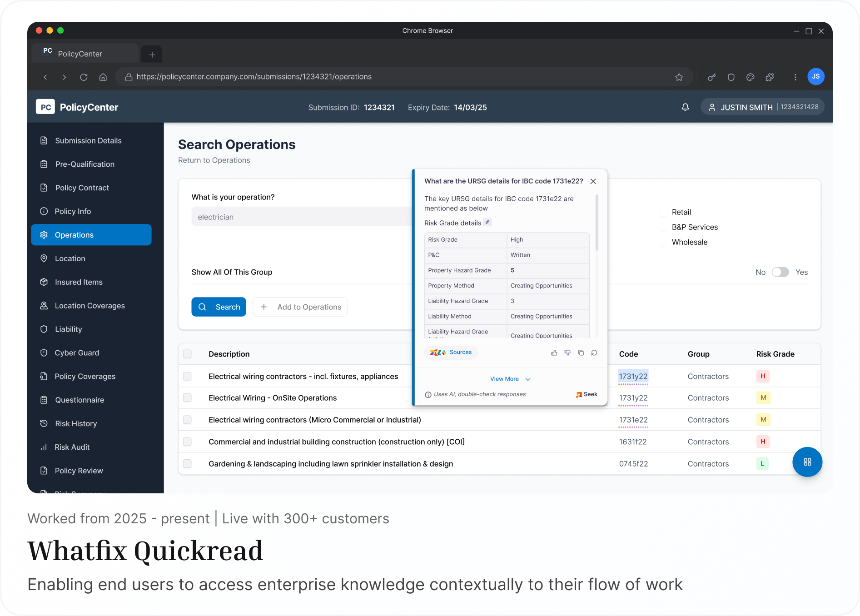The image size is (860, 616).
Task: Open new browser tab with plus
Action: (x=152, y=55)
